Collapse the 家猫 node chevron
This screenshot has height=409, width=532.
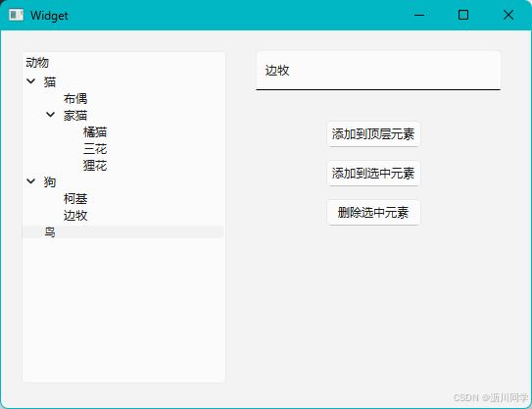coord(51,115)
